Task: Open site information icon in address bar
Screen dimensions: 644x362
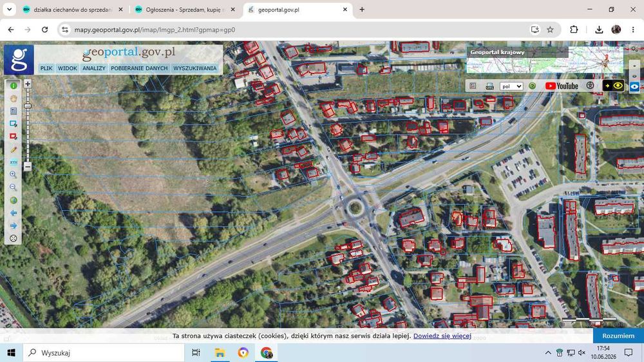Action: (65, 30)
